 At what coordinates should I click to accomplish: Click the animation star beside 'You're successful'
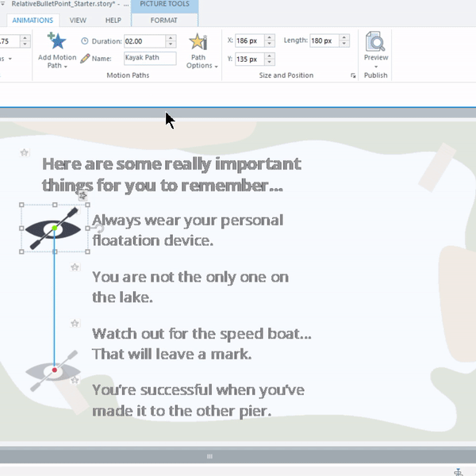click(75, 380)
